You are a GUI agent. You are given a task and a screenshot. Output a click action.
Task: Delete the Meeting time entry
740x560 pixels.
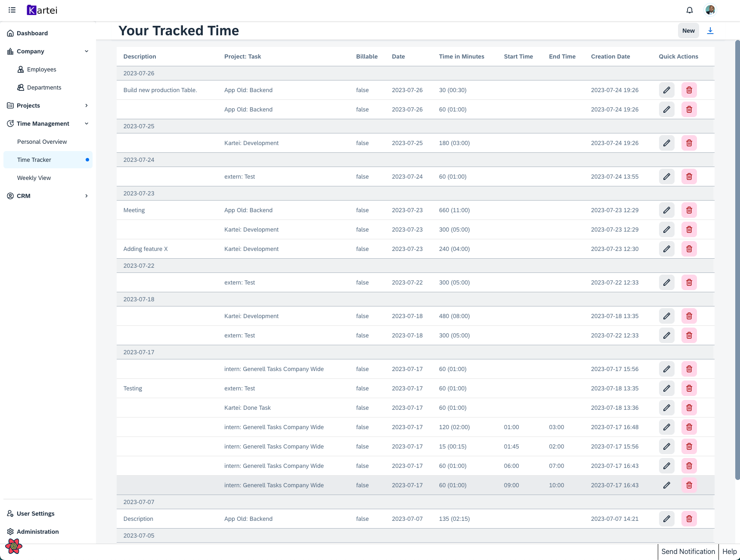tap(689, 210)
